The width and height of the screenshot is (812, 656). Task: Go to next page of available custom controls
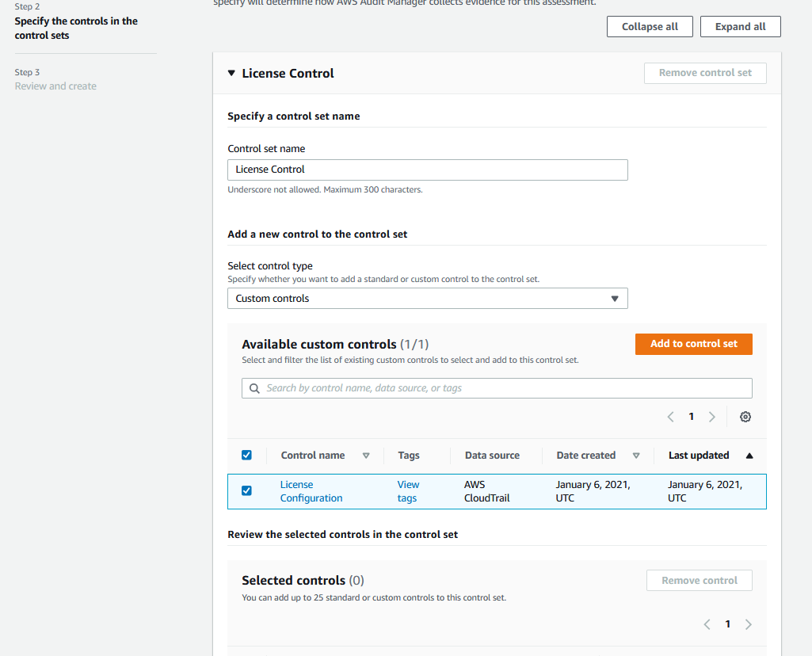coord(712,417)
